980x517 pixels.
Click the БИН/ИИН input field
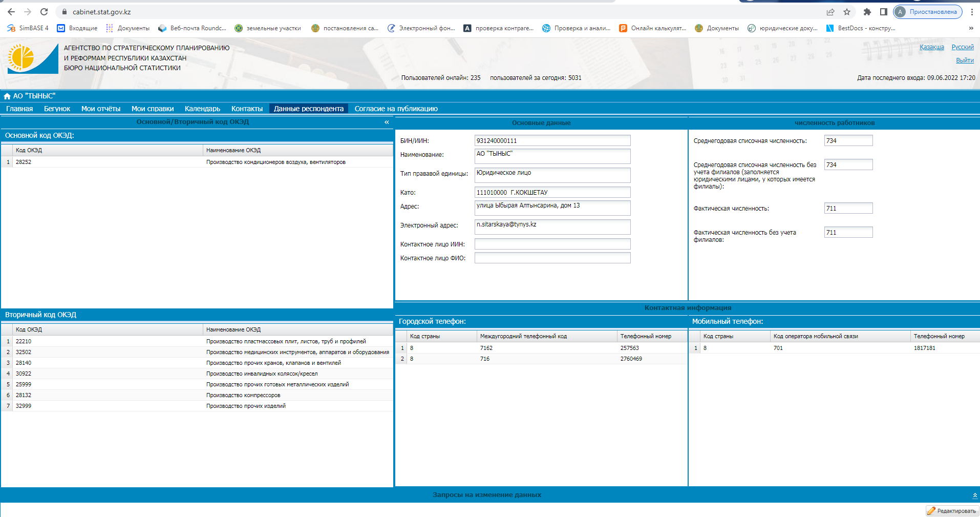tap(552, 140)
